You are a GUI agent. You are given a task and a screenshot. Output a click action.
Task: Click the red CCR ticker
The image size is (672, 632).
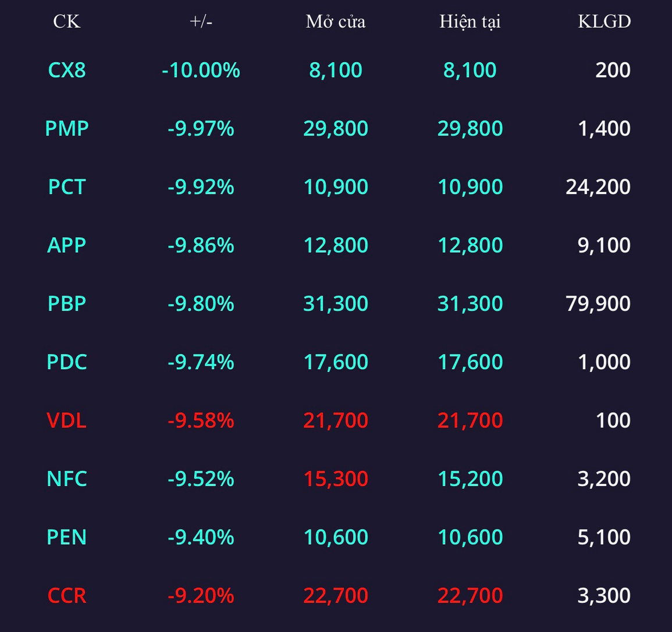(67, 595)
